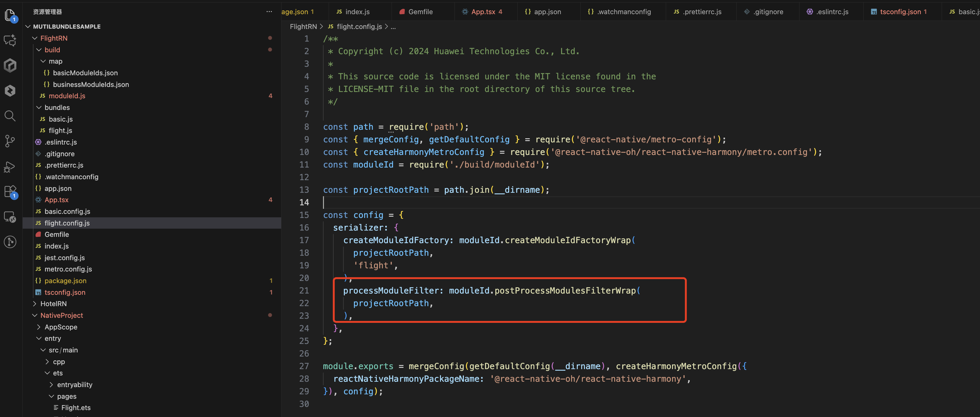Open basic.config.js in the explorer
This screenshot has height=417, width=980.
click(67, 211)
